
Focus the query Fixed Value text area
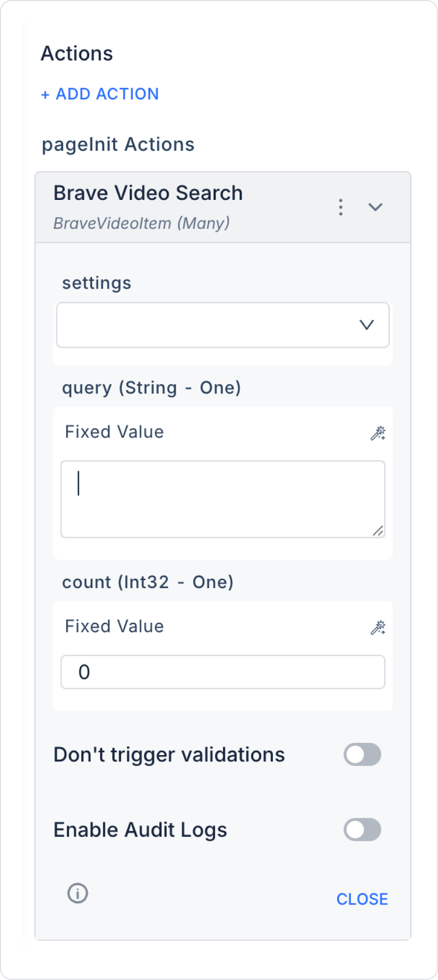(x=223, y=499)
